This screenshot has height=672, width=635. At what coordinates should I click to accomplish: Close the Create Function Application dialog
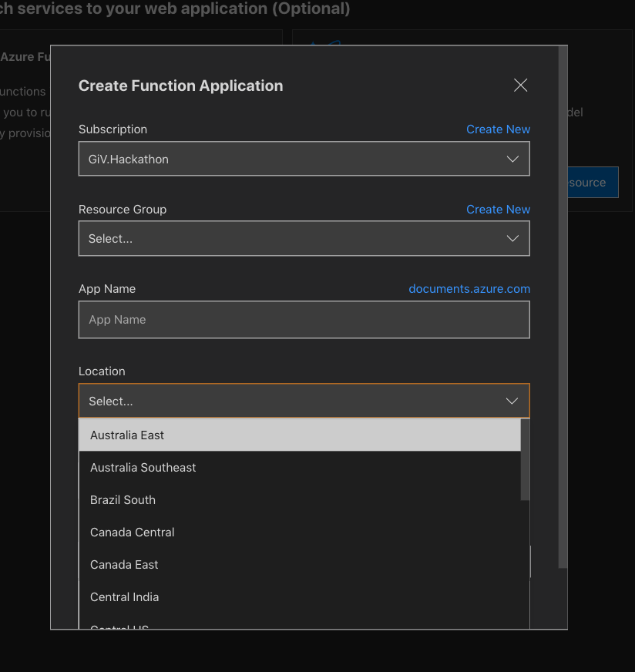(x=520, y=85)
